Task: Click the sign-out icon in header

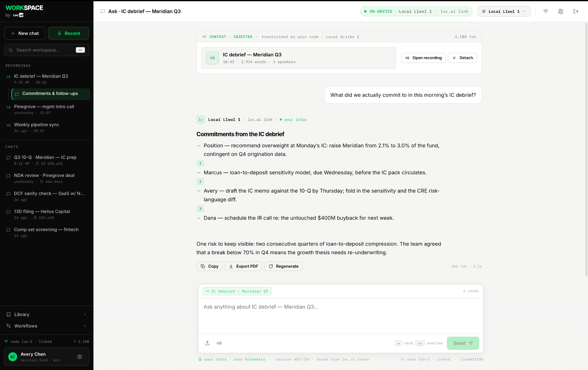Action: (x=576, y=11)
